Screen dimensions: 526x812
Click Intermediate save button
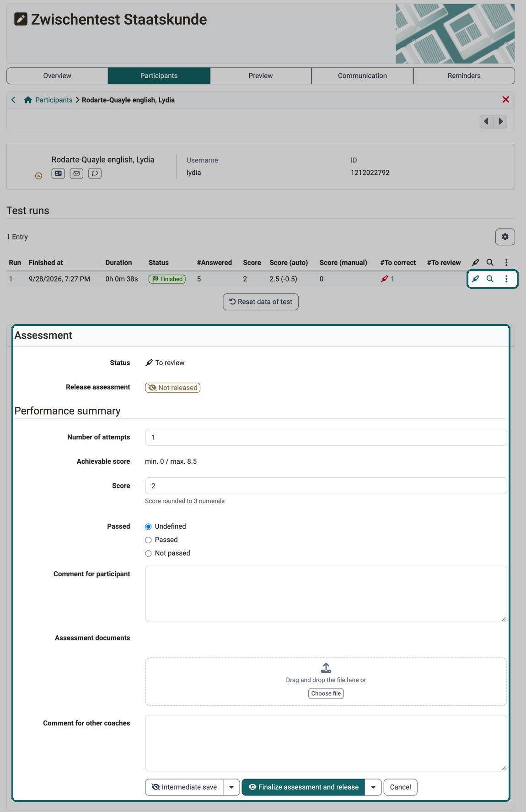pos(184,787)
